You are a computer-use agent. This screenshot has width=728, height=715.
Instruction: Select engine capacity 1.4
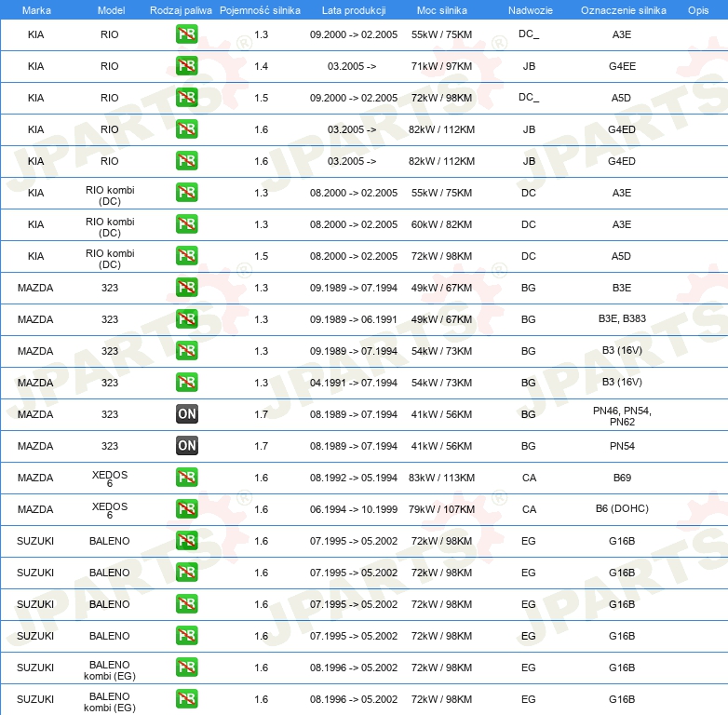click(x=261, y=66)
